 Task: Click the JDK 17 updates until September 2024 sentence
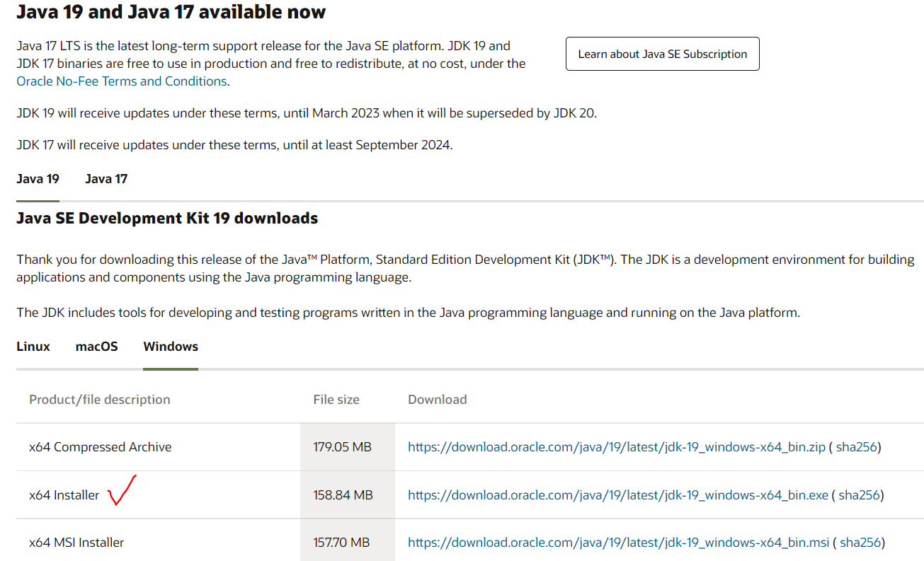[234, 145]
